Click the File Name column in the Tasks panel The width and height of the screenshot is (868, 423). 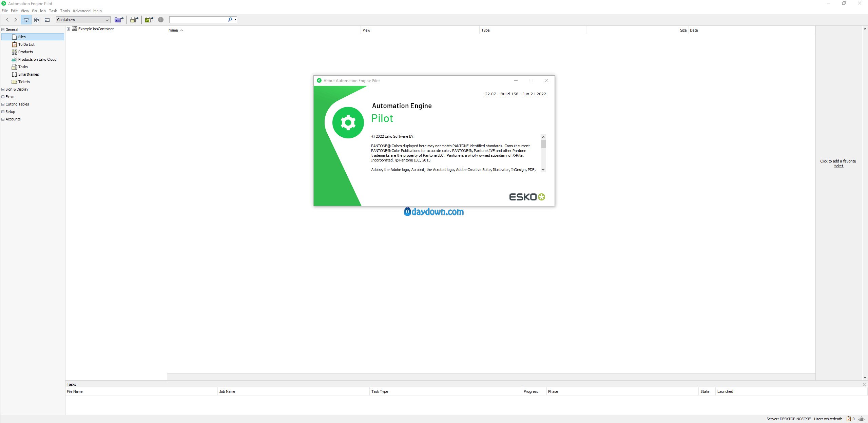pyautogui.click(x=141, y=391)
